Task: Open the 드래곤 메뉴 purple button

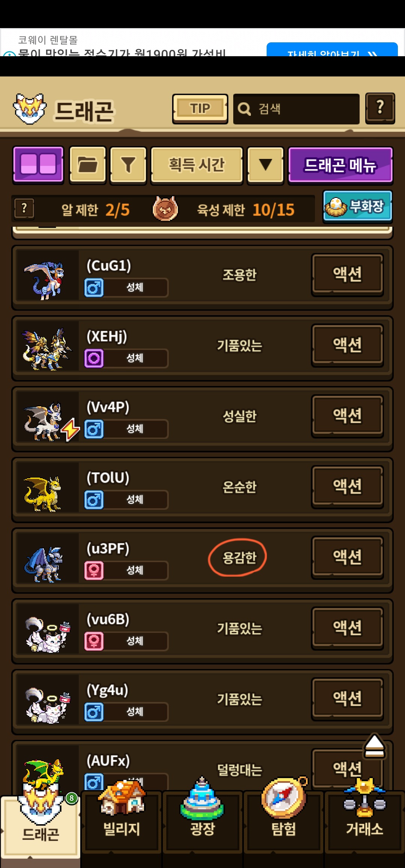Action: pos(340,165)
